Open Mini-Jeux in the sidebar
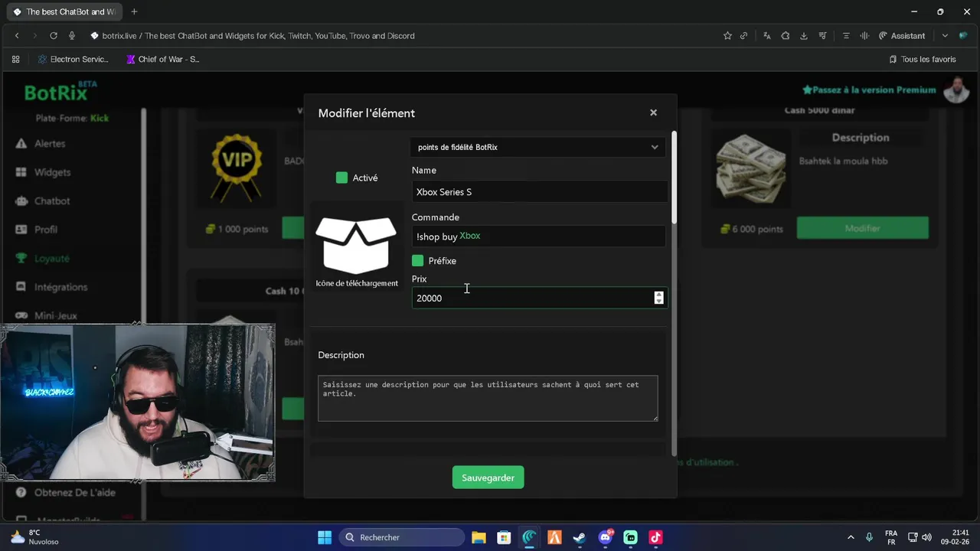This screenshot has width=980, height=551. click(x=55, y=315)
